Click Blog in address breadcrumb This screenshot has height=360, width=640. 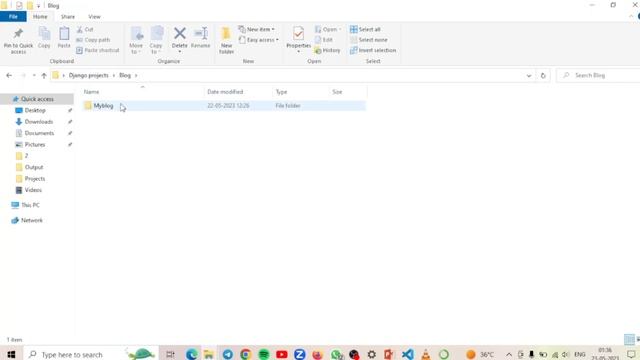click(x=125, y=76)
